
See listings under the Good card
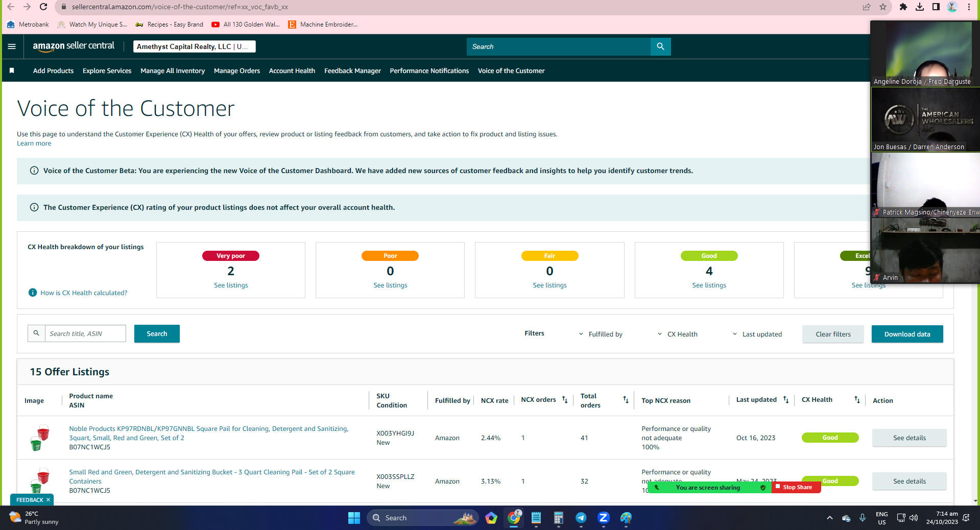pyautogui.click(x=709, y=285)
